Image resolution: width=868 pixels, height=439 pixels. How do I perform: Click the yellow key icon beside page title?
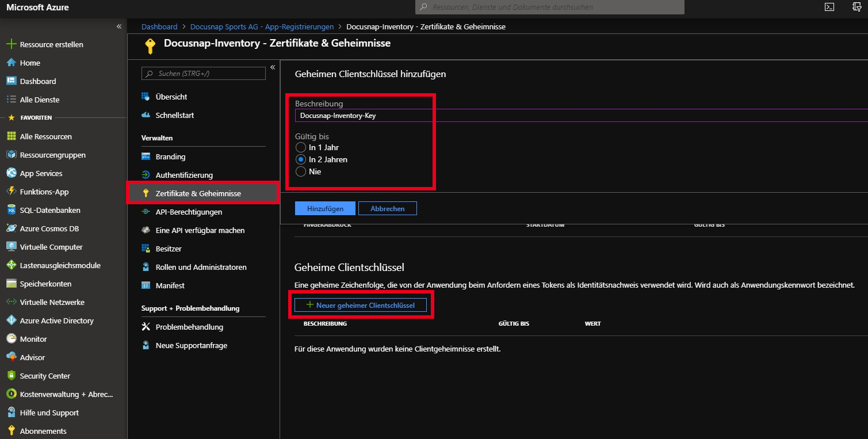pos(150,45)
